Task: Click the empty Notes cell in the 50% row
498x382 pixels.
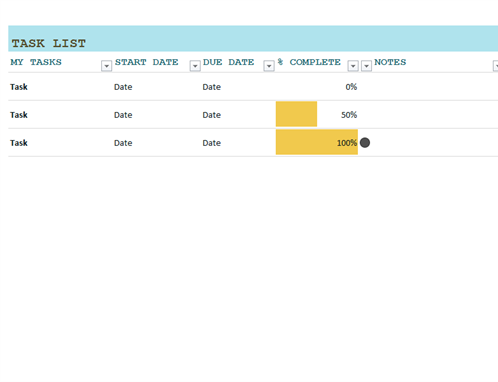Action: pos(435,114)
